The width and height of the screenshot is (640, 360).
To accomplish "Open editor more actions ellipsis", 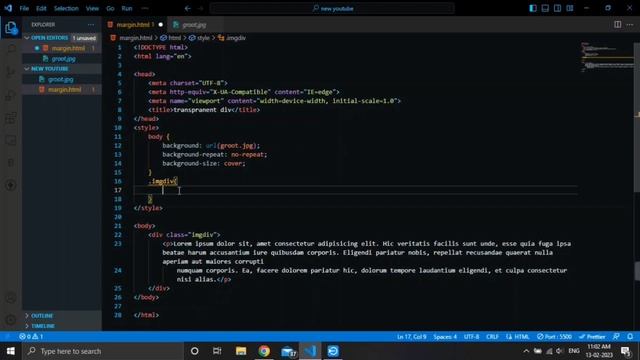I will pyautogui.click(x=630, y=25).
